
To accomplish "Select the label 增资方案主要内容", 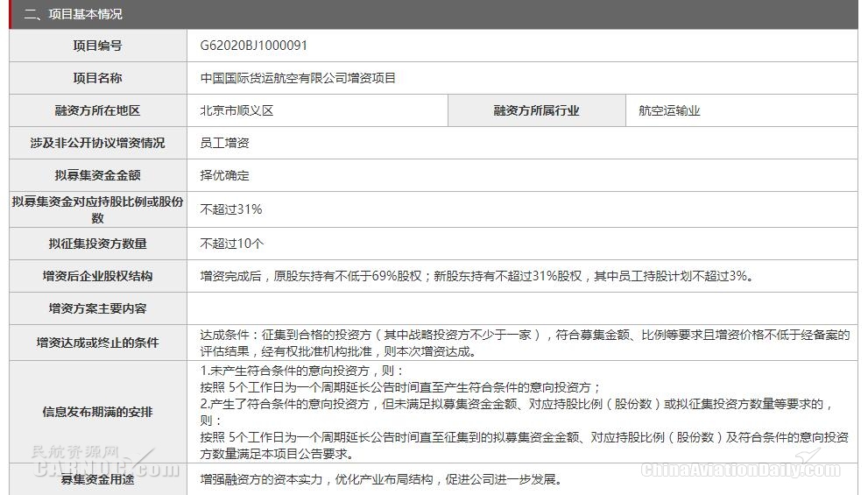I will click(97, 308).
